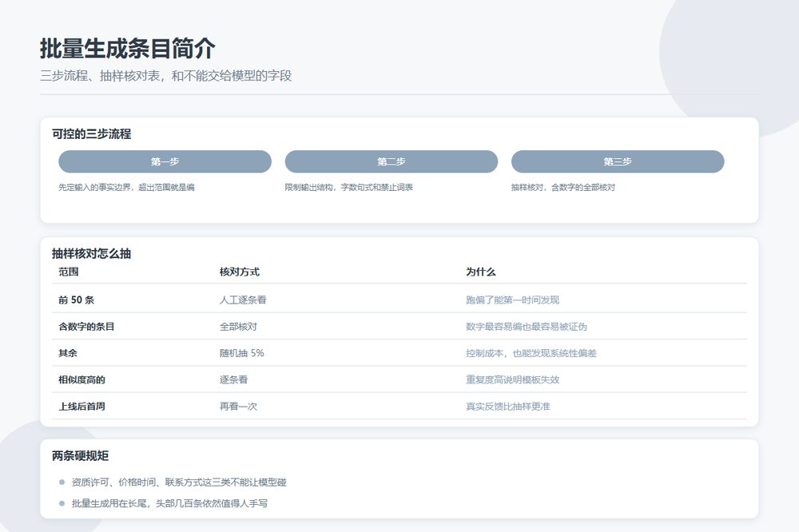The image size is (799, 532).
Task: Click the 再看一次 cell
Action: (x=238, y=407)
